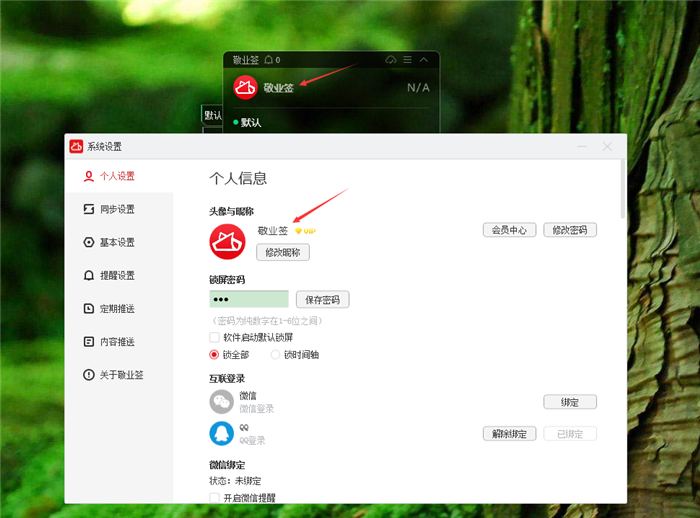Click the notification bell in 敬业签 widget
Image resolution: width=700 pixels, height=518 pixels.
[269, 59]
